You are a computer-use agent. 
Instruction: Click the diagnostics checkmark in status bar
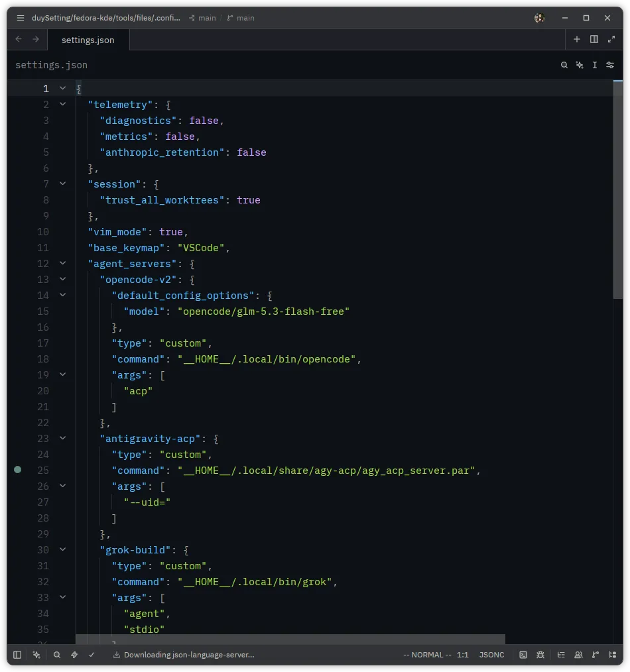pyautogui.click(x=92, y=655)
